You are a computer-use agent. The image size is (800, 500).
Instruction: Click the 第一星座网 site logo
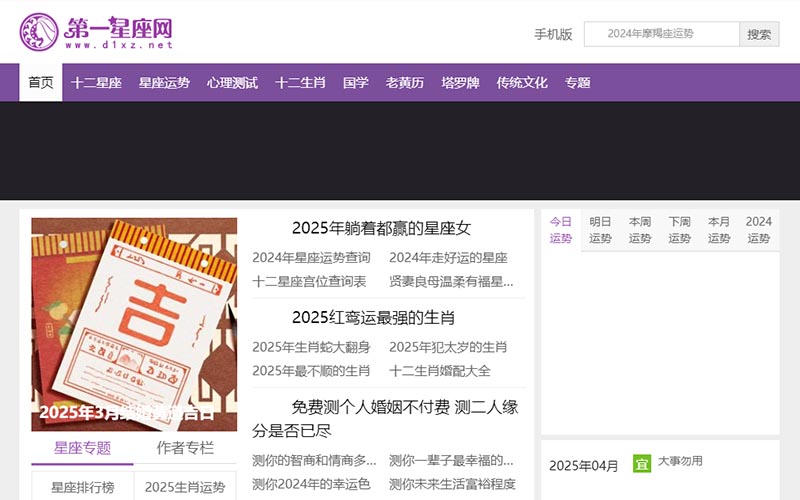point(96,32)
